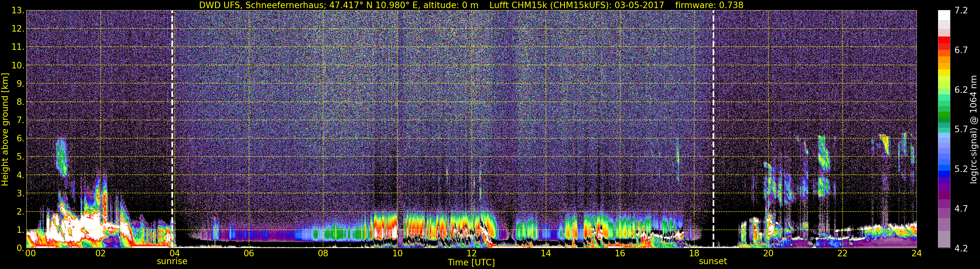Click the height-axis tick label 3

coord(20,193)
